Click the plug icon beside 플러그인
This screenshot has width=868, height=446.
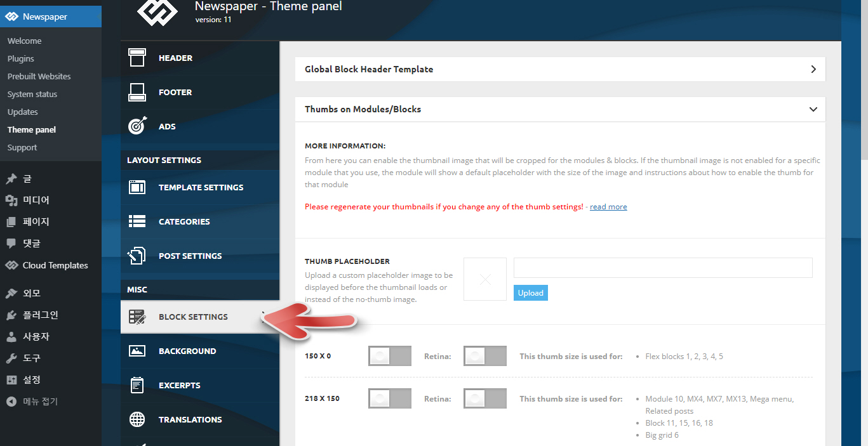[11, 315]
